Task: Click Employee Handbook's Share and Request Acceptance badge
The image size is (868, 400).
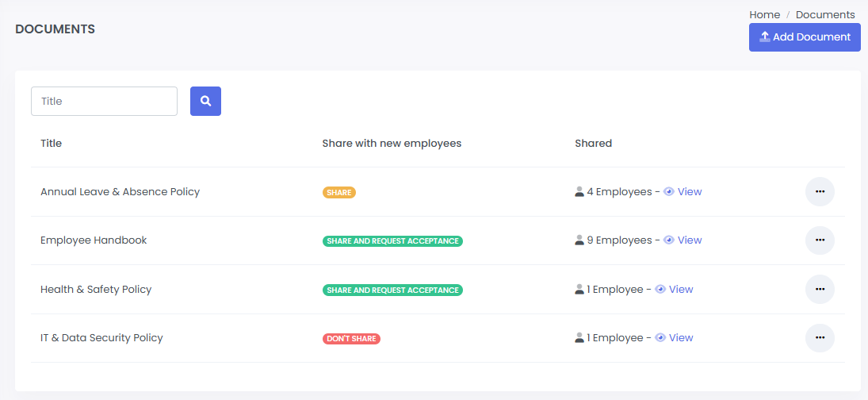Action: coord(392,241)
